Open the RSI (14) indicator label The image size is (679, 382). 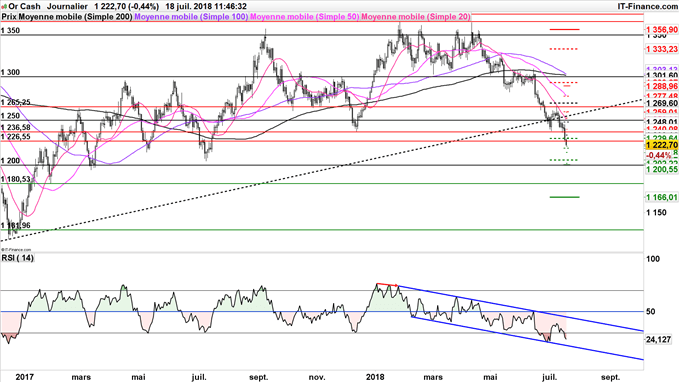tap(18, 258)
